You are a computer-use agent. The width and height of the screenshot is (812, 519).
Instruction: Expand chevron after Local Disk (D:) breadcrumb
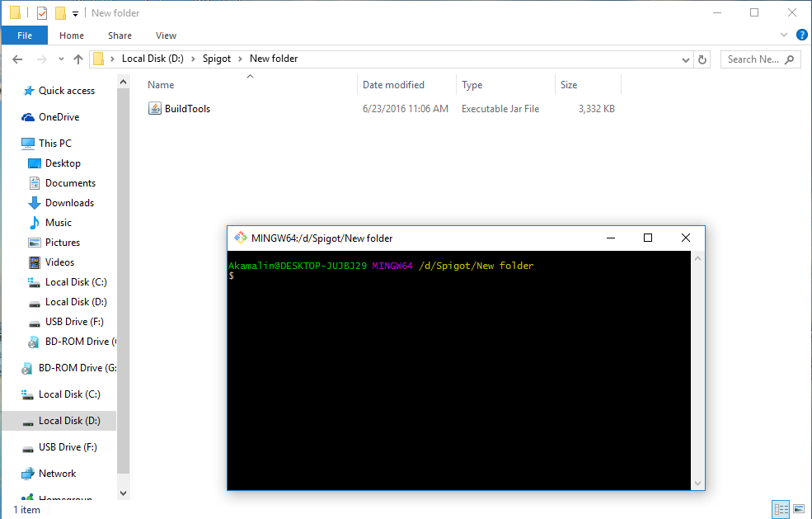coord(193,59)
